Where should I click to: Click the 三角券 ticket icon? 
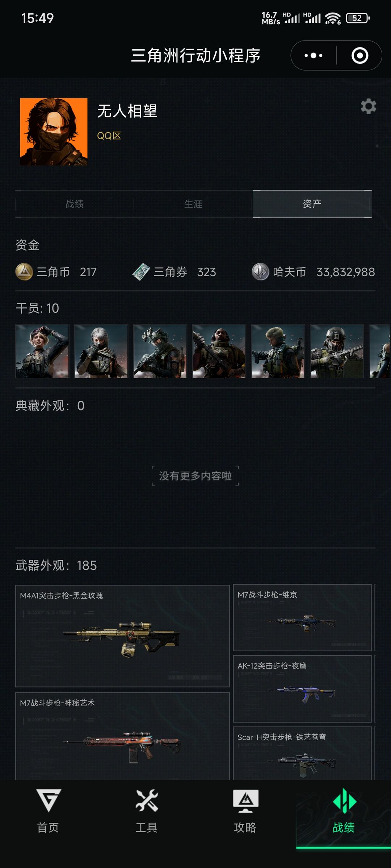coord(141,272)
